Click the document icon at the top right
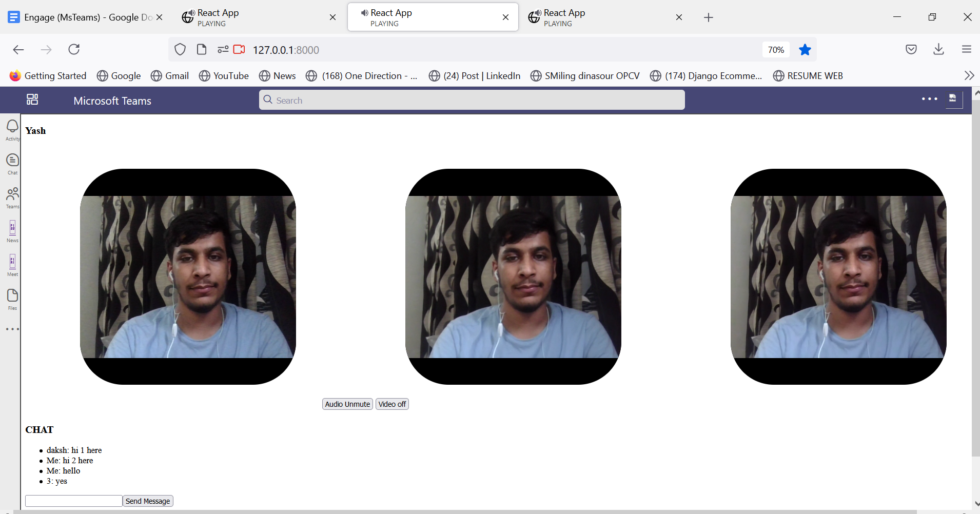Screen dimensions: 980x514 pos(953,100)
